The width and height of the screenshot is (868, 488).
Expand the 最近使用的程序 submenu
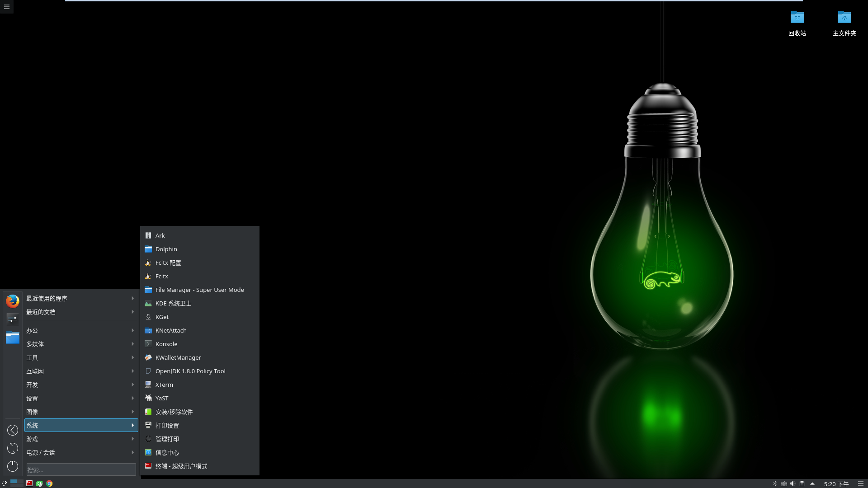[x=81, y=298]
